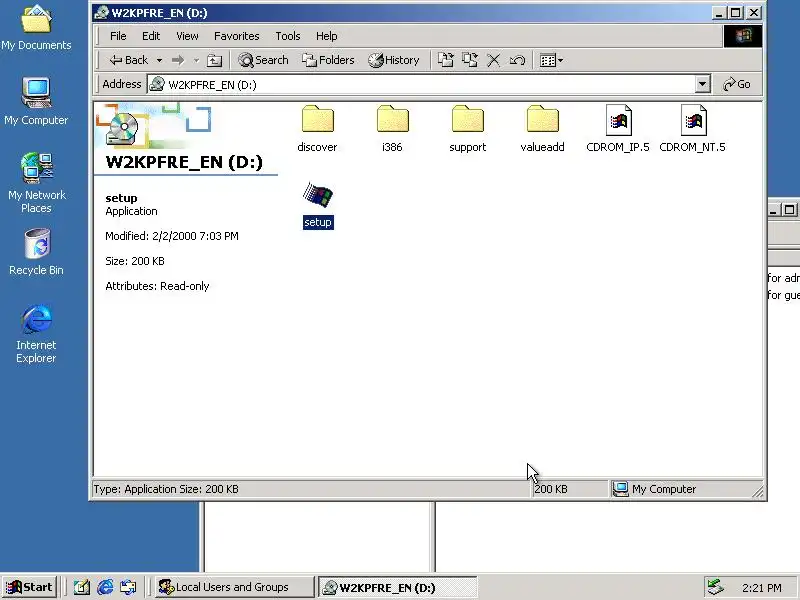The height and width of the screenshot is (600, 800).
Task: Switch to Local Users and Groups taskbar button
Action: point(234,587)
